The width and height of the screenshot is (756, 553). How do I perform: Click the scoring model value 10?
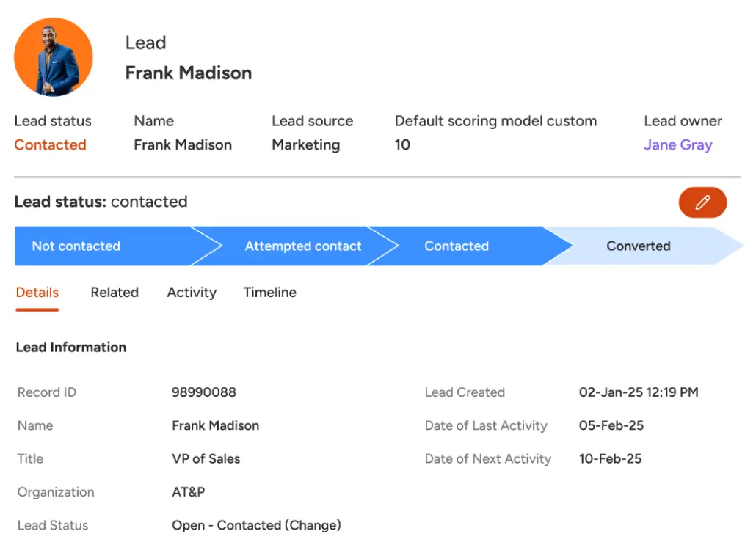tap(402, 145)
